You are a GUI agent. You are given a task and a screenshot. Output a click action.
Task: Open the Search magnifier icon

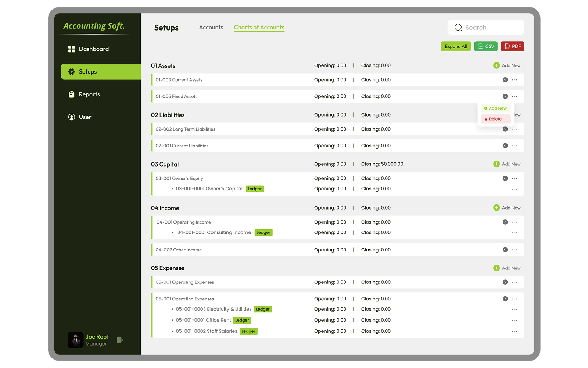[x=458, y=27]
